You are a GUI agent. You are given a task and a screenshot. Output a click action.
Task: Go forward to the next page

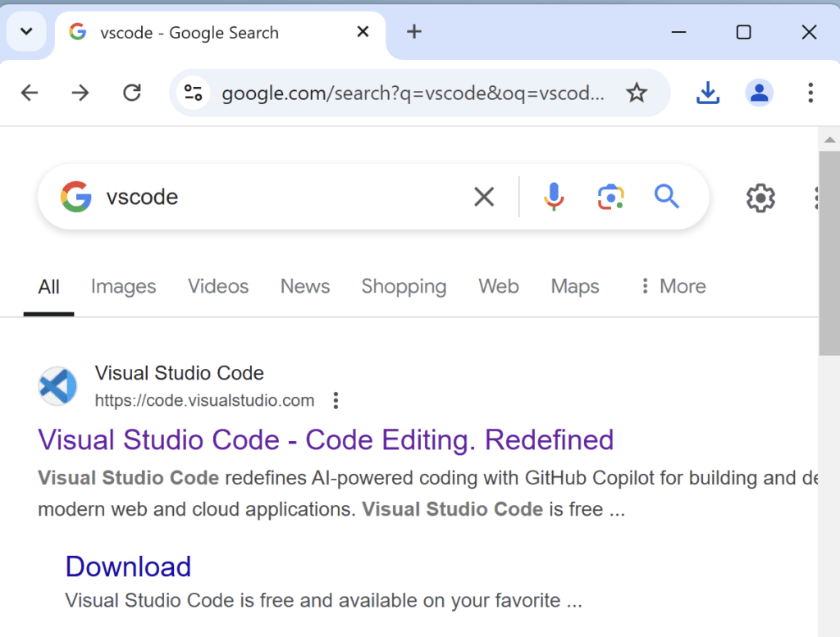pyautogui.click(x=80, y=93)
